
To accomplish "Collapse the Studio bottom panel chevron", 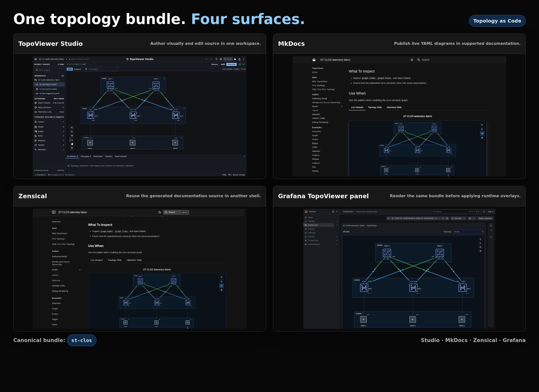I will (x=244, y=156).
